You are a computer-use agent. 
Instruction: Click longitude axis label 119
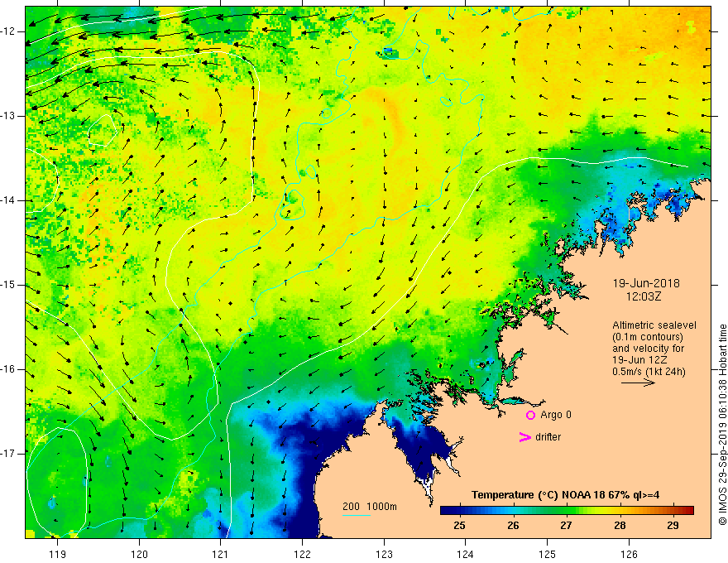58,554
